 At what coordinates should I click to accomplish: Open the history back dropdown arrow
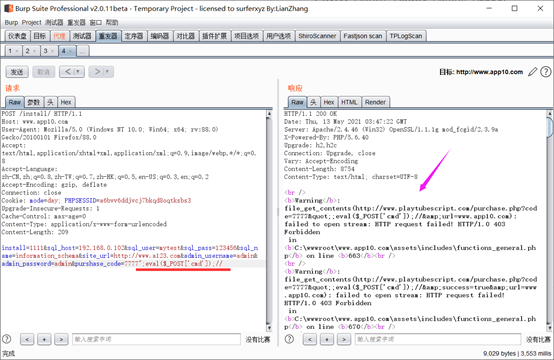point(78,72)
